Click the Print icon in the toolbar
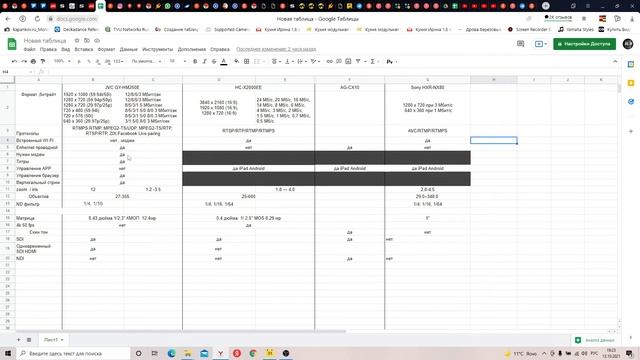Image resolution: width=640 pixels, height=360 pixels. point(33,62)
